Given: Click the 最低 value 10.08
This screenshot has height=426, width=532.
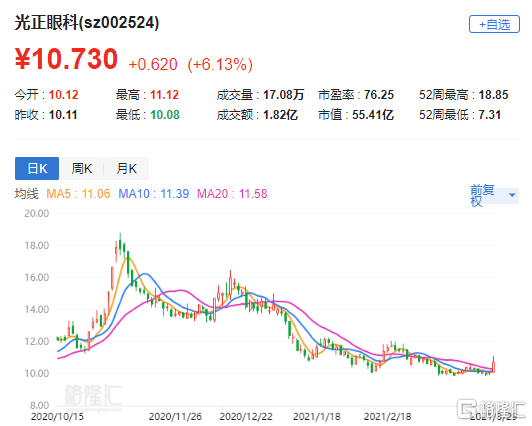Looking at the screenshot, I should [165, 115].
